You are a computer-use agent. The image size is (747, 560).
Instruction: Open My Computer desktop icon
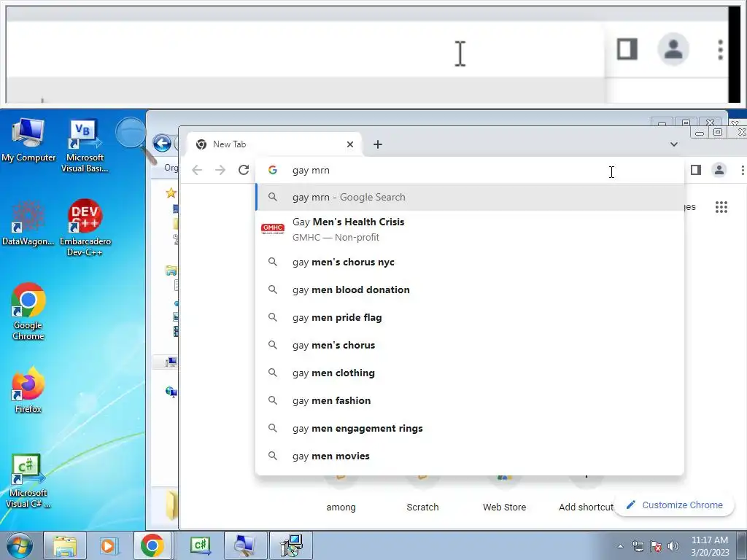[28, 140]
